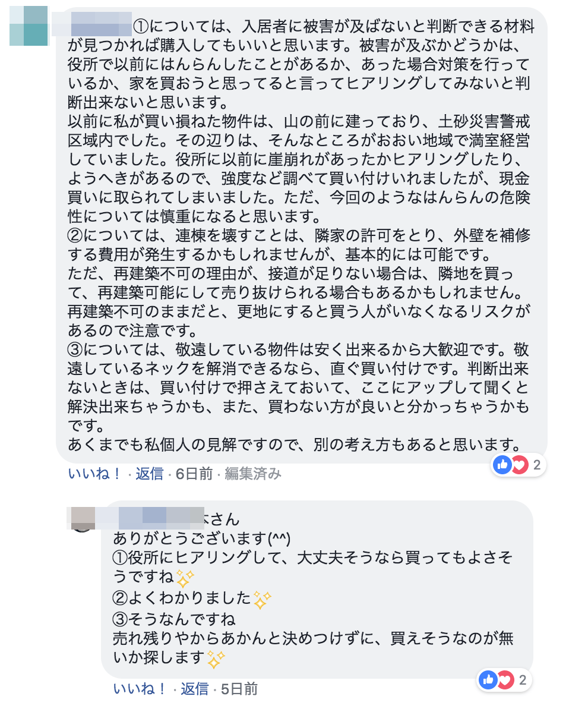Click the sparkle emoji after よくわかりました

coord(262,600)
